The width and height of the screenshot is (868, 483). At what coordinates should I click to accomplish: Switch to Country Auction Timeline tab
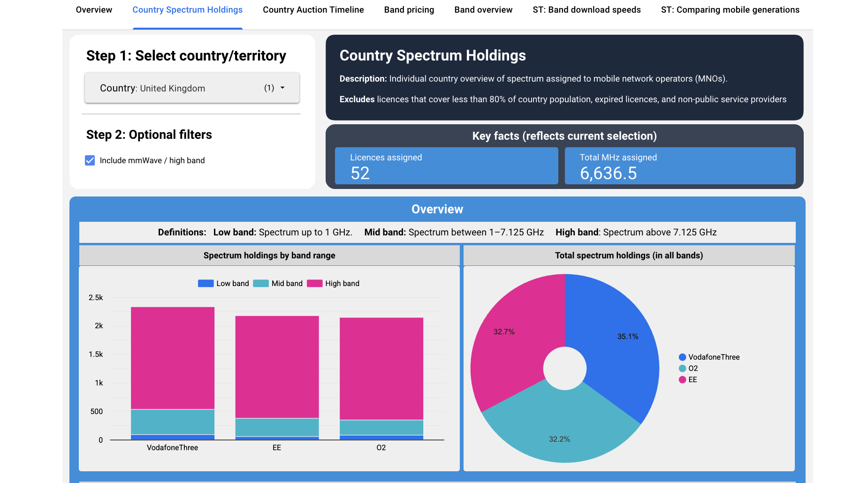[x=313, y=10]
